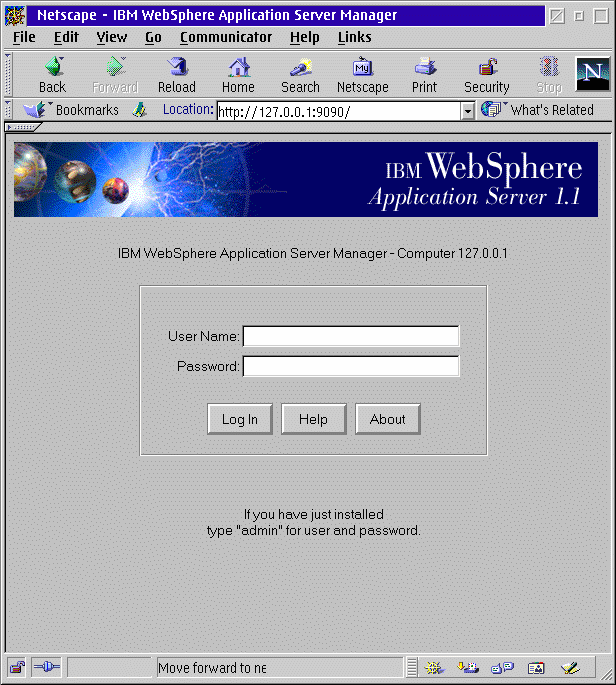Click the IBM WebSphere banner image
Screen dimensions: 616x685
[x=306, y=180]
